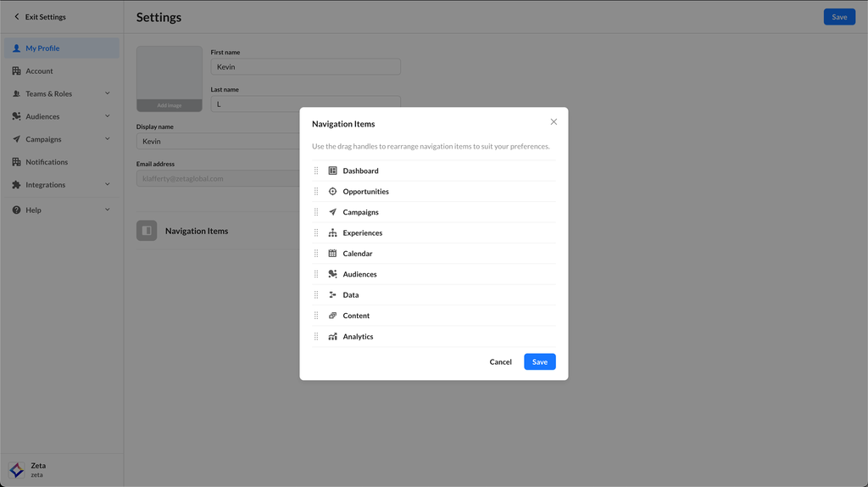Open Account in the settings sidebar

coord(39,71)
